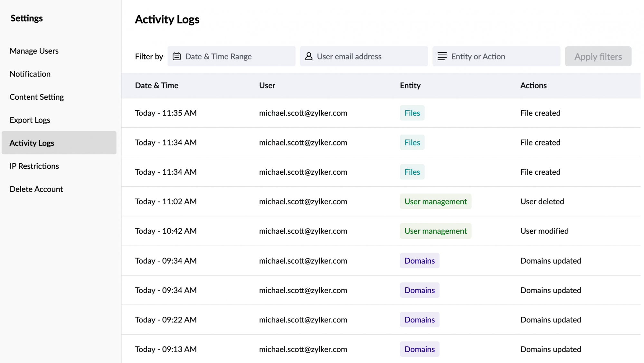The image size is (644, 363).
Task: Click the Entity column header
Action: click(410, 85)
